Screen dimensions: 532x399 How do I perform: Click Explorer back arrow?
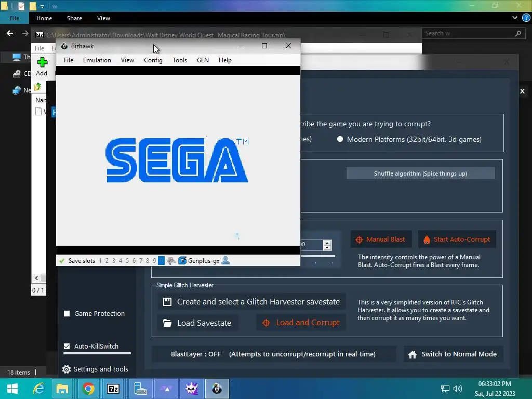(x=10, y=33)
